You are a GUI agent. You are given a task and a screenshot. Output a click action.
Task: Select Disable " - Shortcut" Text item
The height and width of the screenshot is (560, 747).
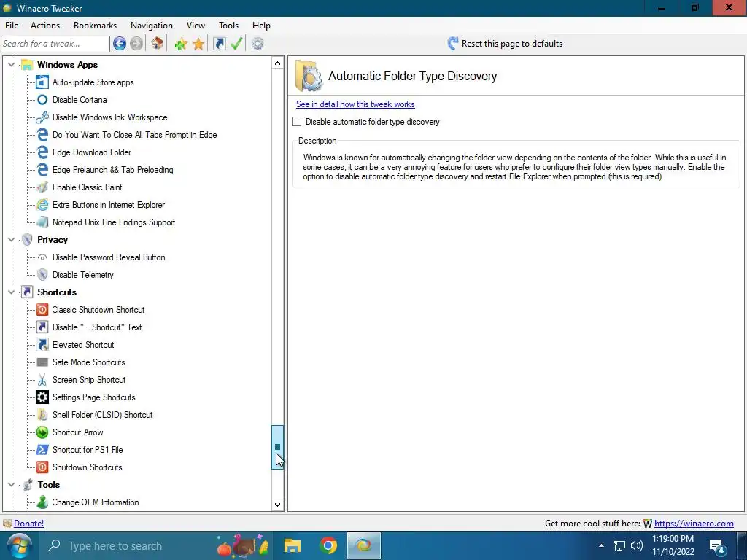pos(97,327)
